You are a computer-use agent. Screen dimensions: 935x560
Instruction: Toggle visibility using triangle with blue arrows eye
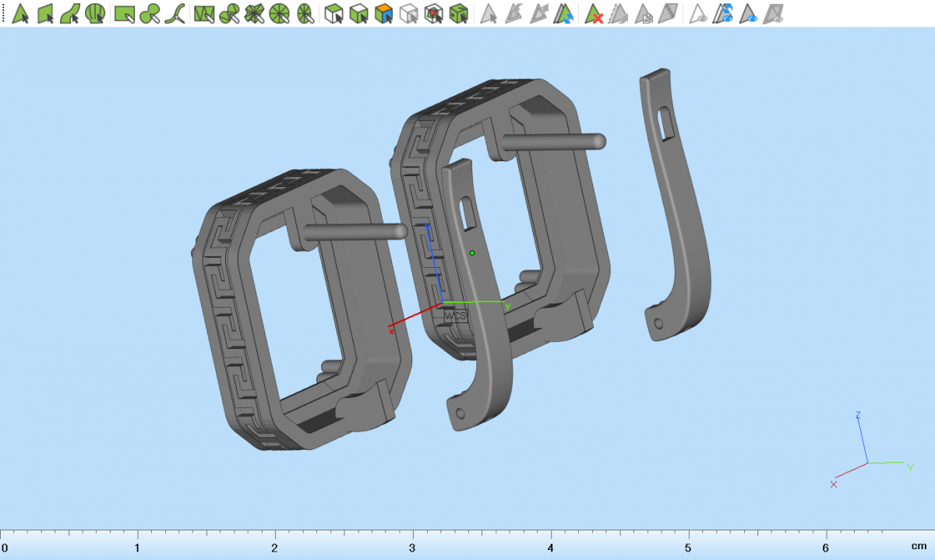point(725,13)
